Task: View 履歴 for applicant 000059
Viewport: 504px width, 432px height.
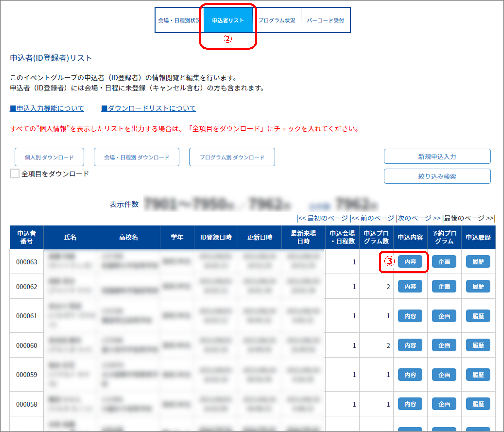Action: (x=478, y=375)
